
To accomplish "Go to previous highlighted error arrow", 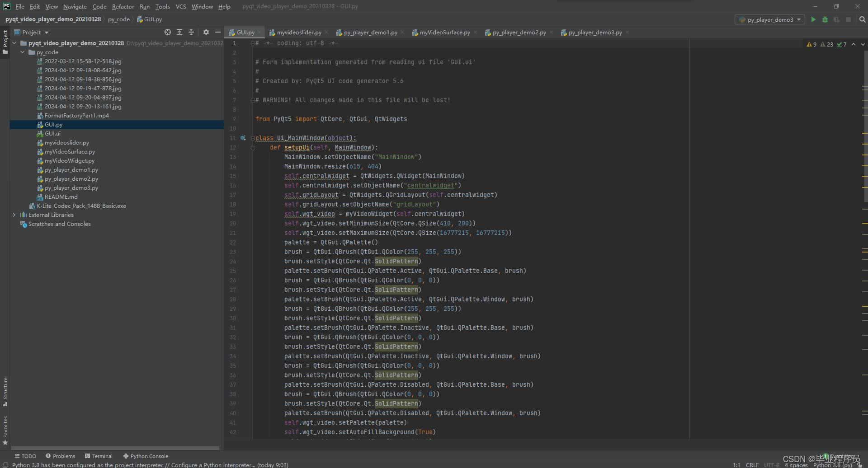I will [854, 44].
